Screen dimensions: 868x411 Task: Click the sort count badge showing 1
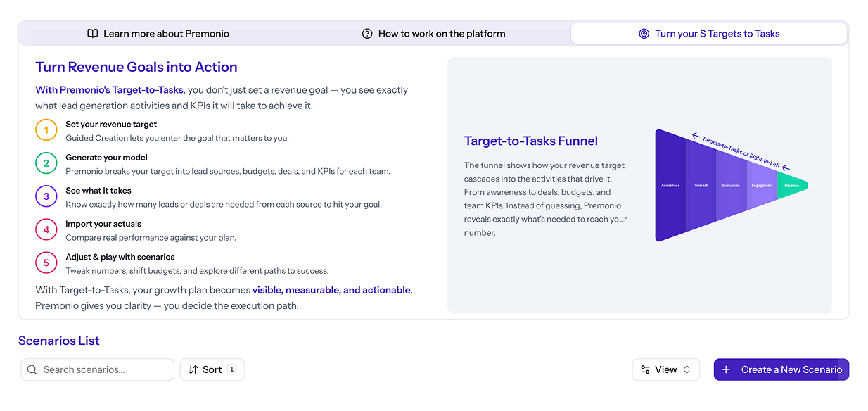[232, 369]
